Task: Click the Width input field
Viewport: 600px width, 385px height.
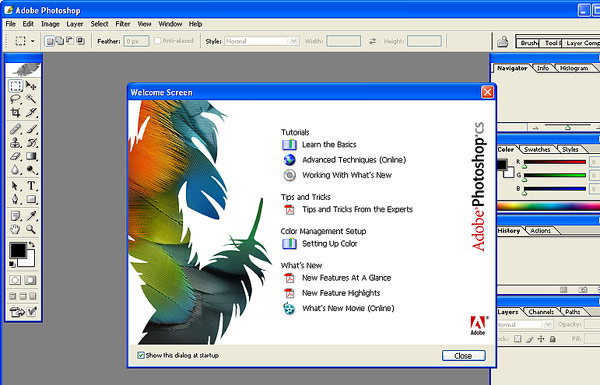Action: coord(343,41)
